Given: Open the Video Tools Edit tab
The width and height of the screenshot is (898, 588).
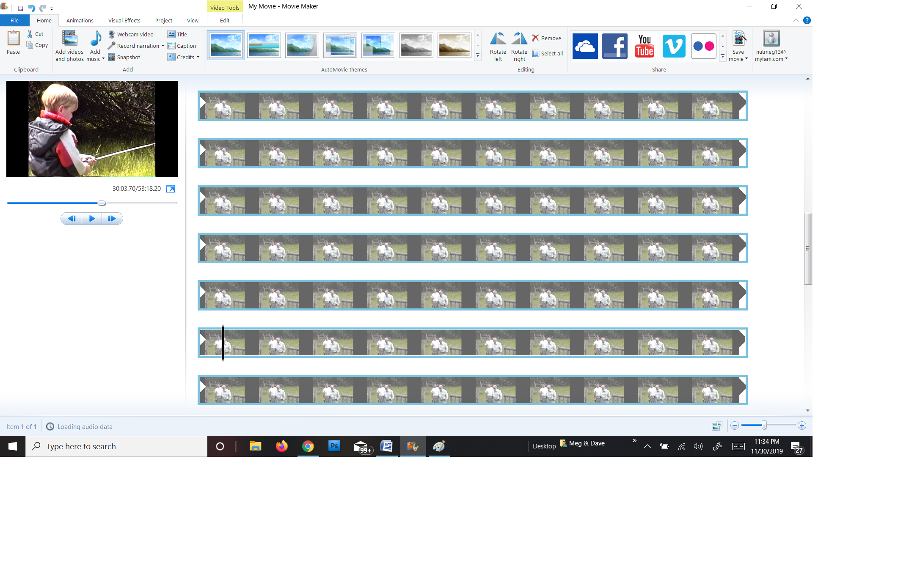Looking at the screenshot, I should 225,20.
